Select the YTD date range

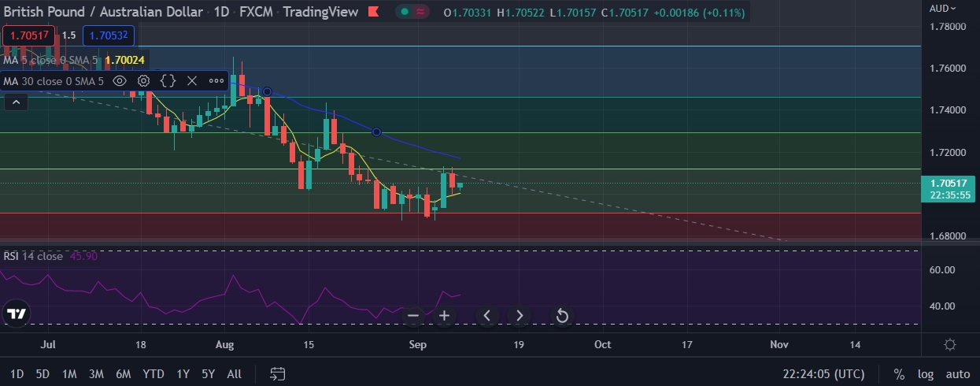click(x=153, y=374)
